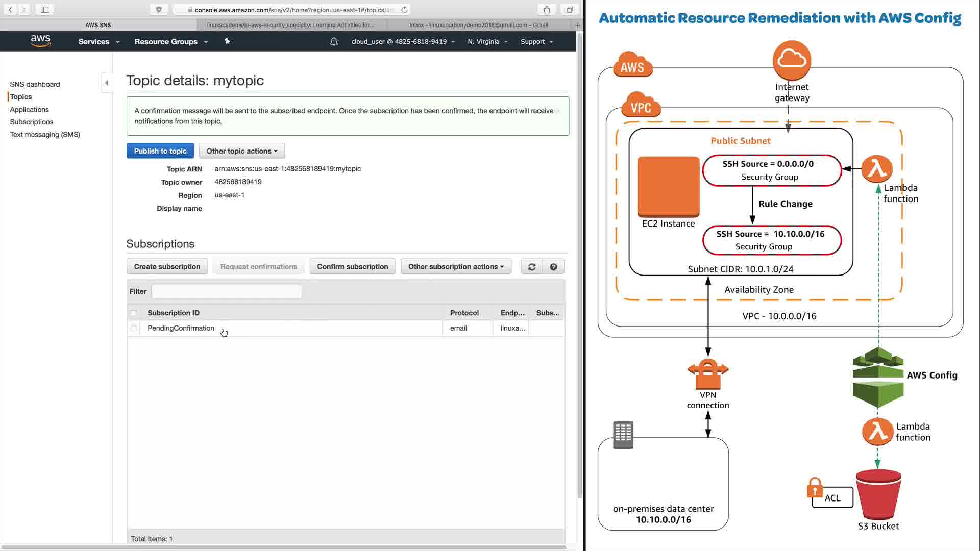The width and height of the screenshot is (980, 551).
Task: Open the notifications bell icon
Action: [334, 41]
